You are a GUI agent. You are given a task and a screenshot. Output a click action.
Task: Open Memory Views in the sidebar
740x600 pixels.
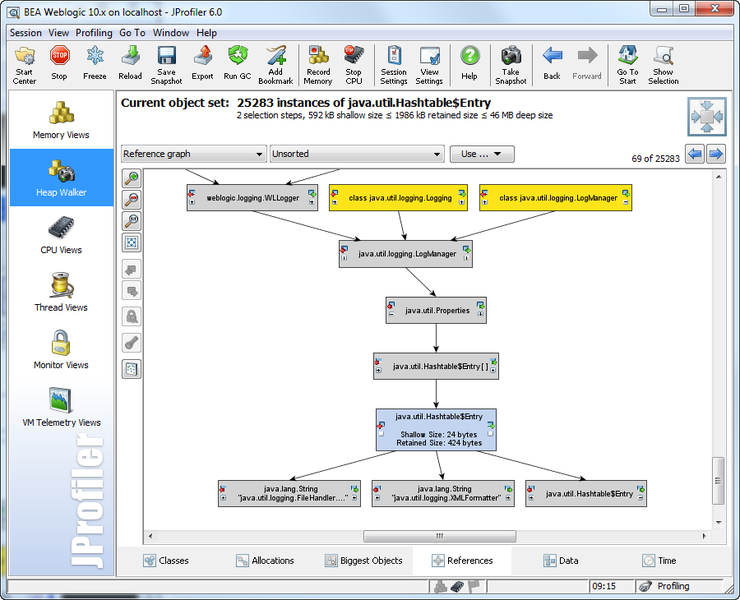[x=61, y=120]
